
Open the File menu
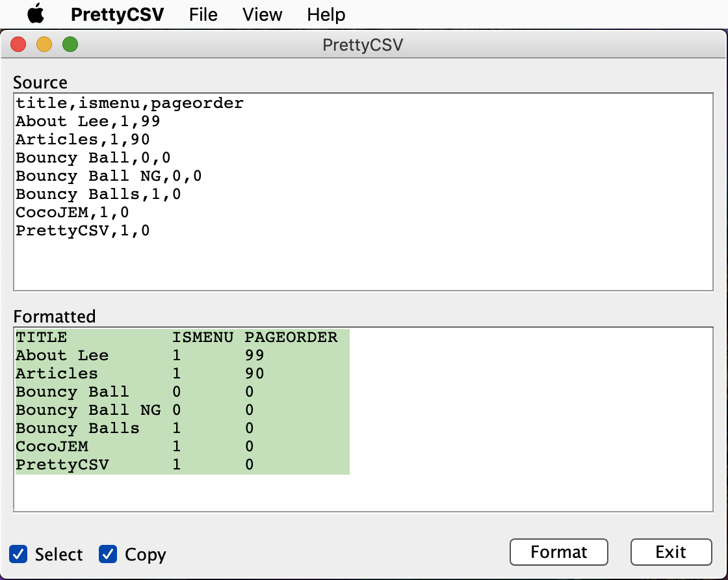pyautogui.click(x=203, y=14)
